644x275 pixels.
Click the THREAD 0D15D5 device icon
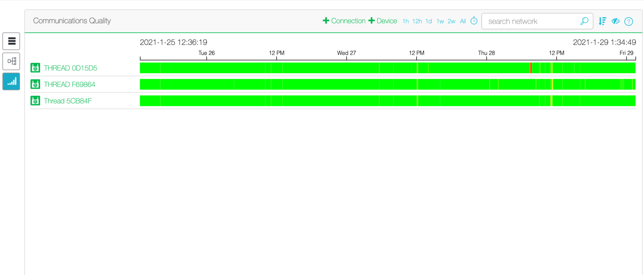(x=35, y=68)
